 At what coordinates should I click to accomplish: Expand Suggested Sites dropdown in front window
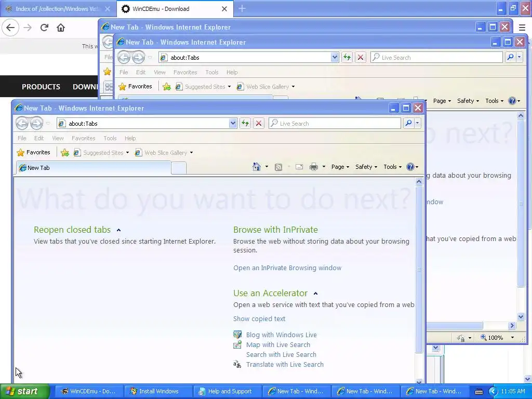coord(128,153)
